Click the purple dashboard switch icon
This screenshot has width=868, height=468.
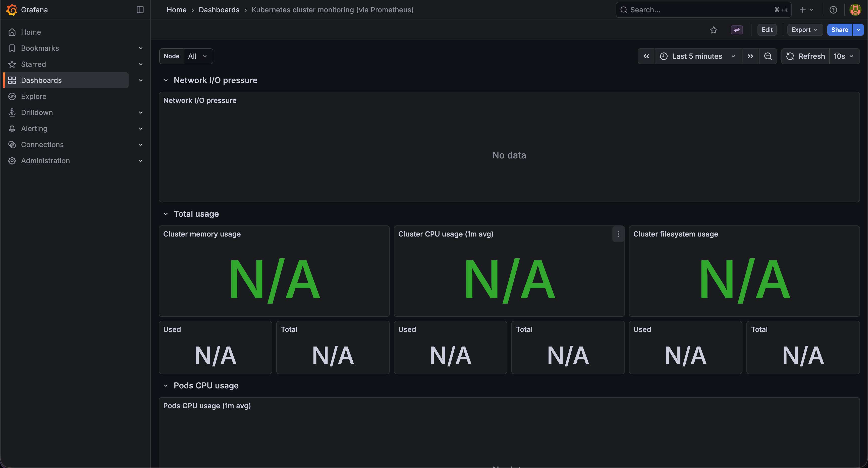click(x=737, y=30)
